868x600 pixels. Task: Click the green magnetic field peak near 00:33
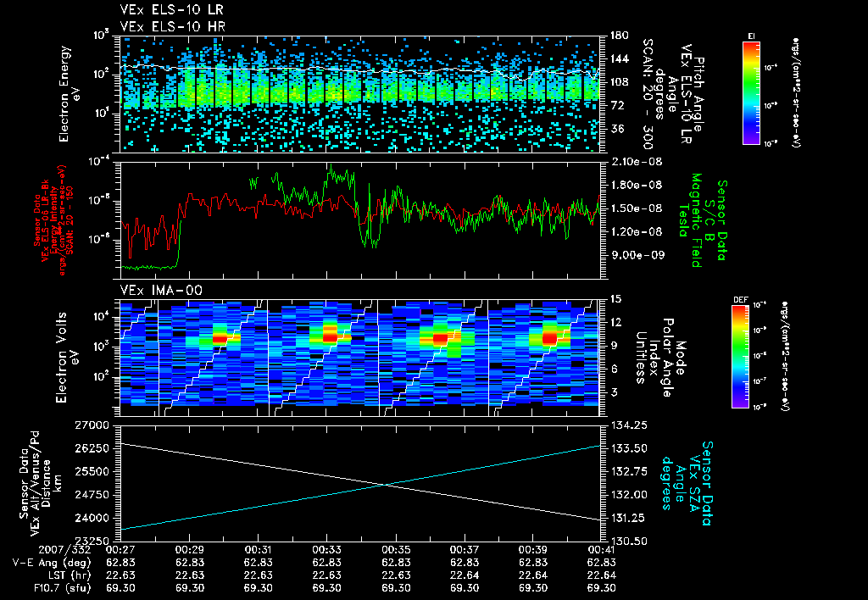point(331,166)
